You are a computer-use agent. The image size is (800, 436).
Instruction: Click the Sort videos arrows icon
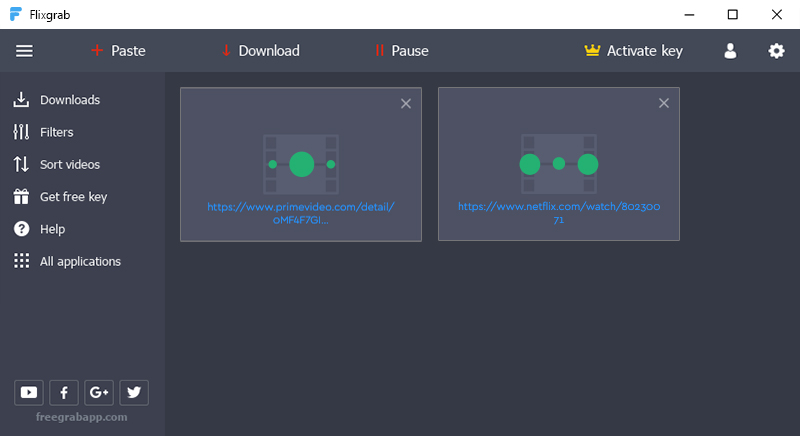[x=21, y=164]
